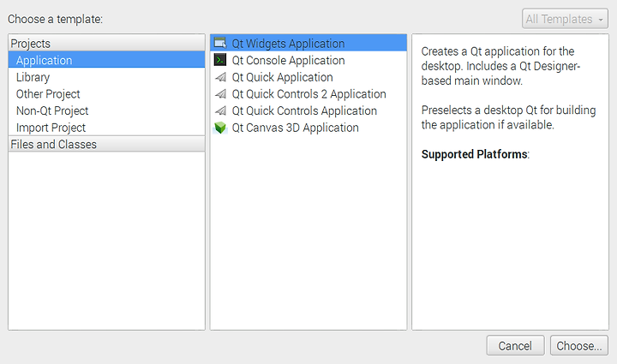The width and height of the screenshot is (617, 364).
Task: Select the Library project category
Action: [106, 77]
